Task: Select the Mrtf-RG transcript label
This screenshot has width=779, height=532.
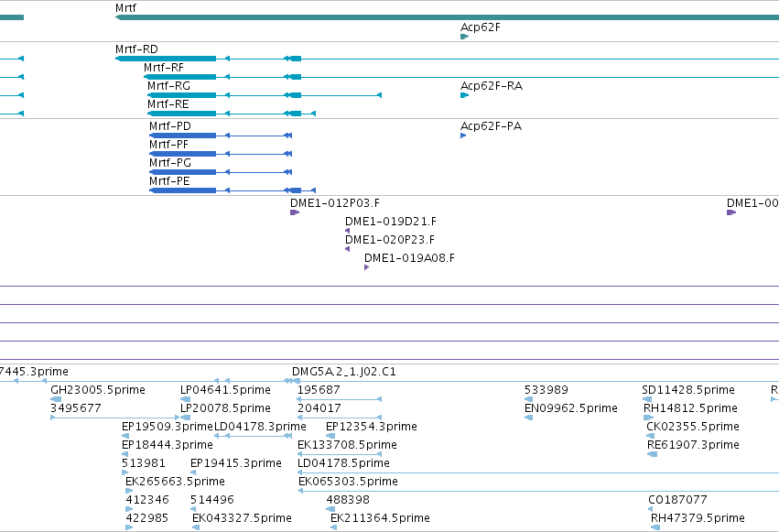Action: (x=169, y=86)
